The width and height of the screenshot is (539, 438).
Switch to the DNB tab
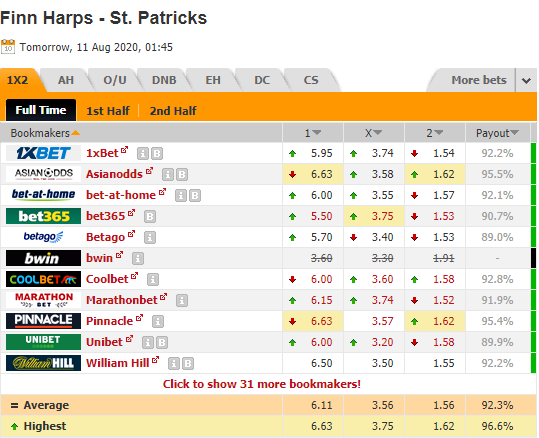(x=164, y=80)
